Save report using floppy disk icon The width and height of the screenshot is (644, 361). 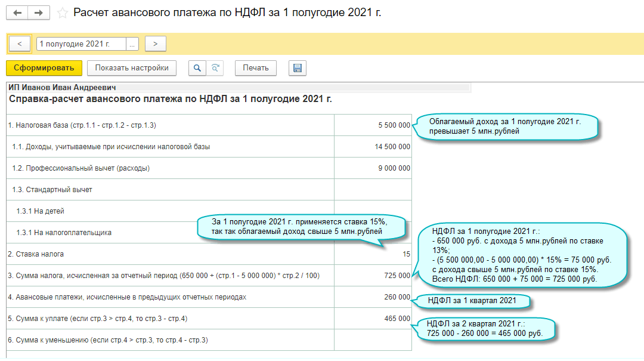tap(297, 68)
